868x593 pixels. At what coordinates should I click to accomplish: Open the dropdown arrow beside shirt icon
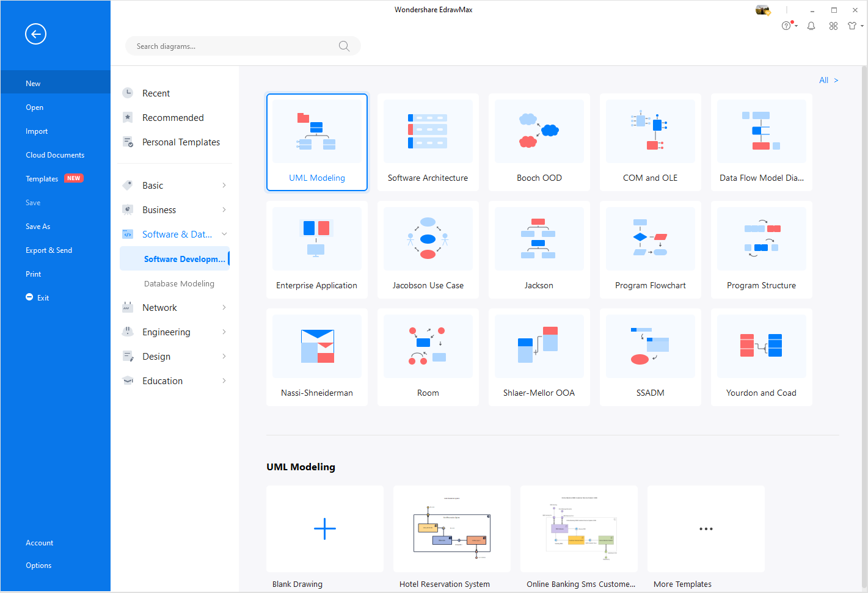[x=862, y=26]
